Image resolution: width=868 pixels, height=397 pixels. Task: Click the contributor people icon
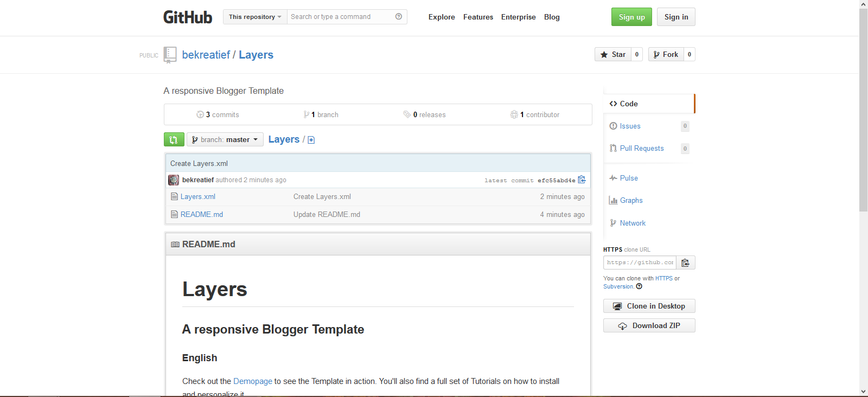point(514,114)
